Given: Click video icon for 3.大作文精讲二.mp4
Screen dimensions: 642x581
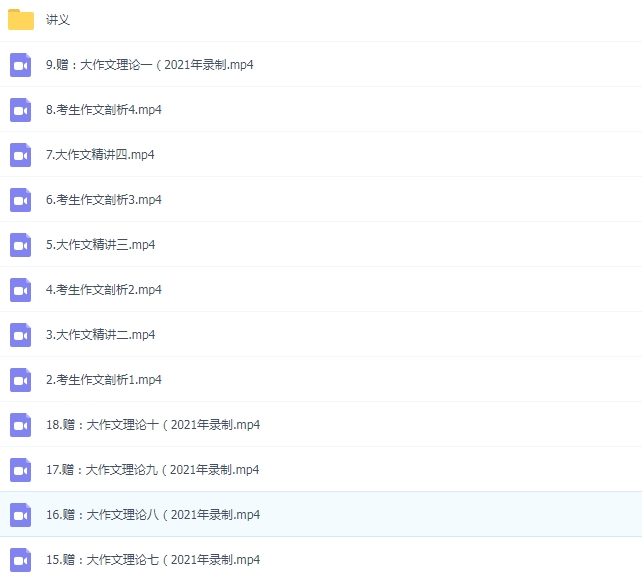Looking at the screenshot, I should pyautogui.click(x=20, y=335).
